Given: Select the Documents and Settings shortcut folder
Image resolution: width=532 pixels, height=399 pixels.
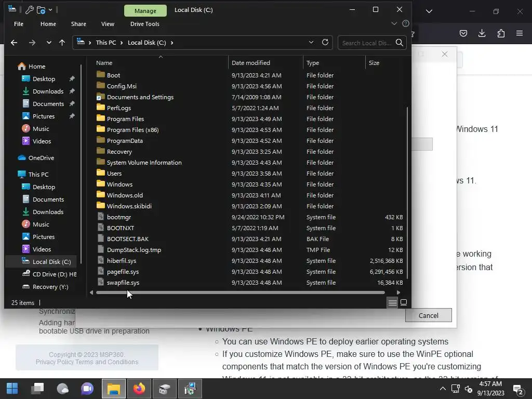Looking at the screenshot, I should (140, 97).
